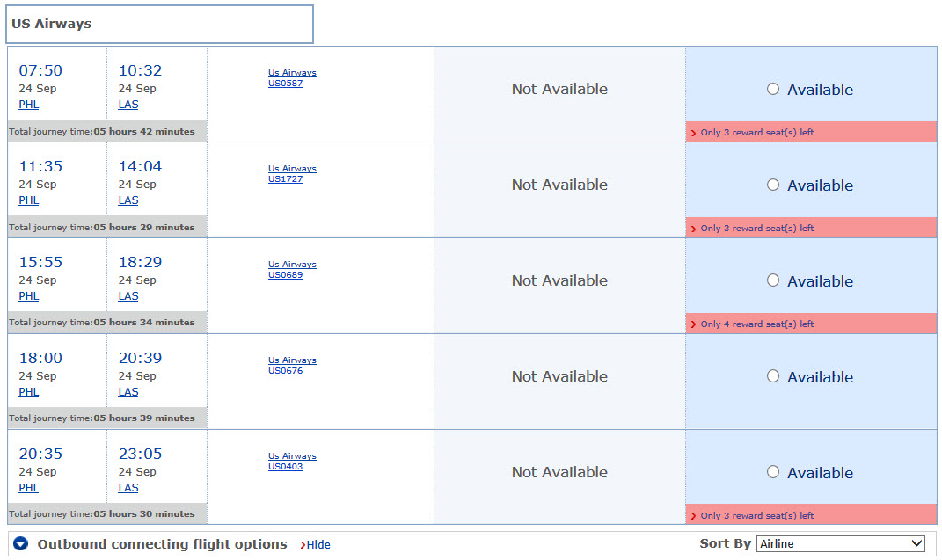942x560 pixels.
Task: Select Available radio for flight US1727
Action: pos(773,185)
